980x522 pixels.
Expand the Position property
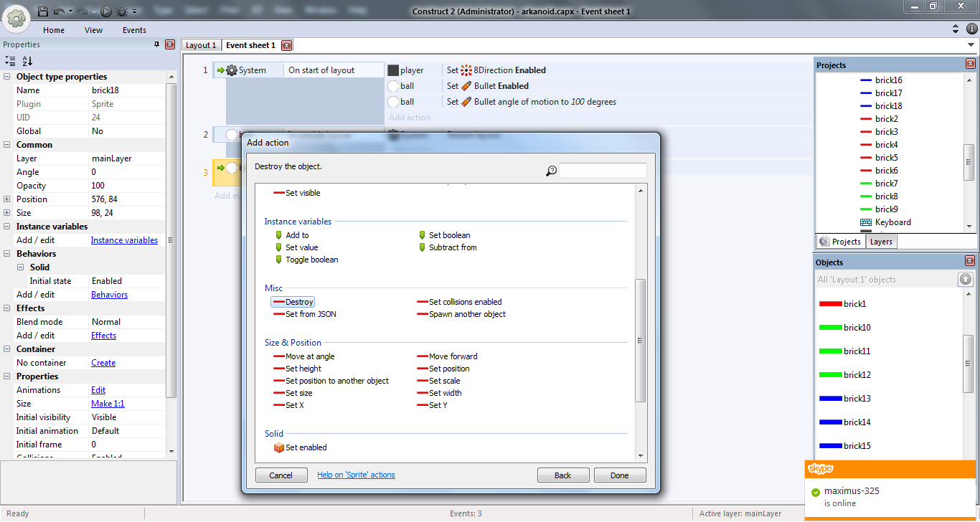coord(7,199)
